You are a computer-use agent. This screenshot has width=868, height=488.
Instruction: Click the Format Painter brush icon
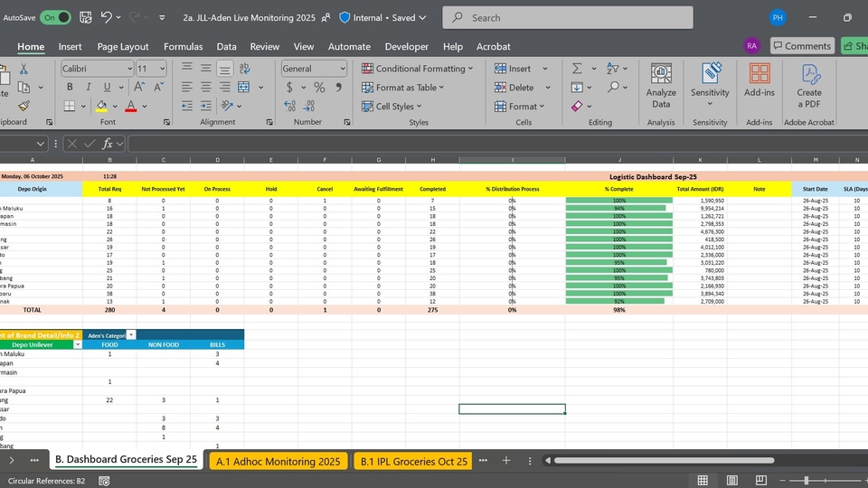click(24, 106)
